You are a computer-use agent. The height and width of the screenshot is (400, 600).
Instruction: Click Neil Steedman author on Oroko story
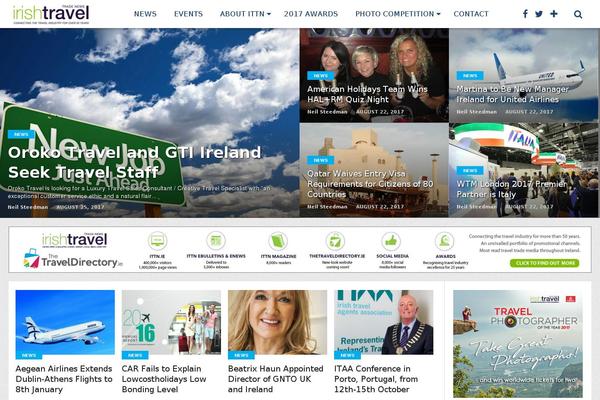(28, 207)
